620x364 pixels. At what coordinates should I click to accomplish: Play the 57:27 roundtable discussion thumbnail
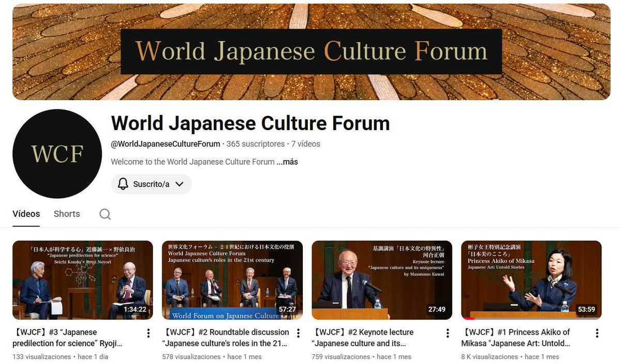(x=233, y=280)
